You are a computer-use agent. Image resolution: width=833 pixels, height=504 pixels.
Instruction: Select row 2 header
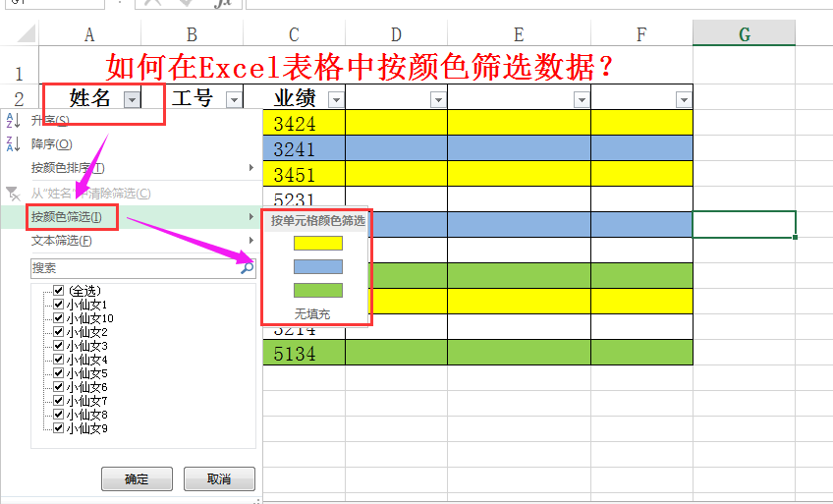19,98
